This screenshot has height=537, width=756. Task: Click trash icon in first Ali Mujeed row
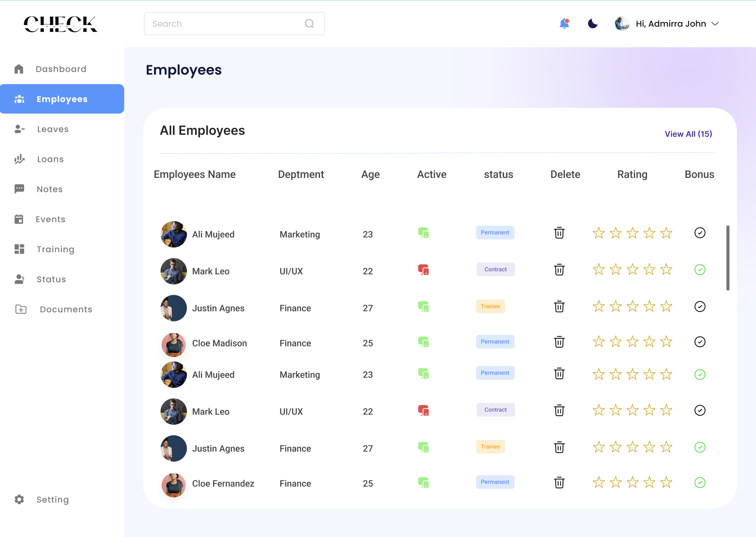point(559,233)
